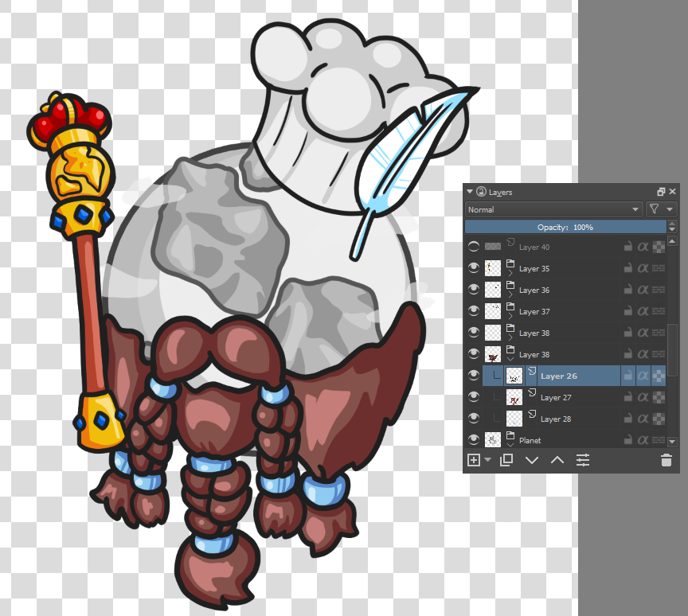The width and height of the screenshot is (688, 616).
Task: Float the Layers docker
Action: coord(661,192)
